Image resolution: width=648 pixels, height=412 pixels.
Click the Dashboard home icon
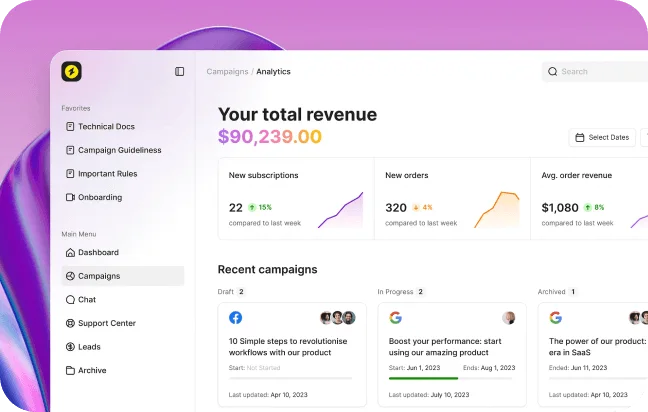[70, 252]
